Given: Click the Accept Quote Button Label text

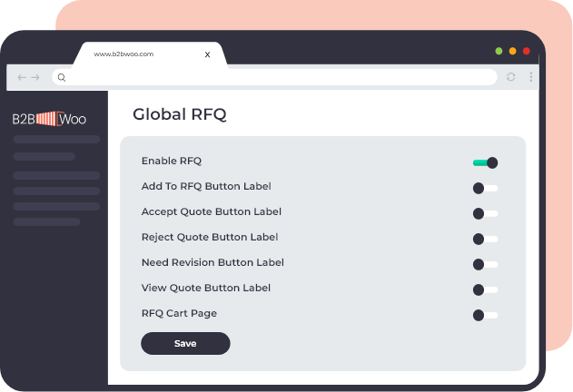Looking at the screenshot, I should 212,212.
